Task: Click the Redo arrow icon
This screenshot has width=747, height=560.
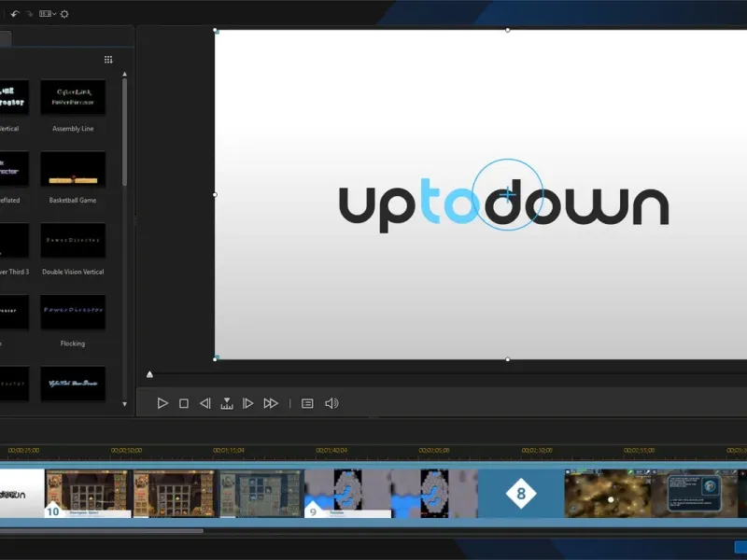Action: [30, 14]
